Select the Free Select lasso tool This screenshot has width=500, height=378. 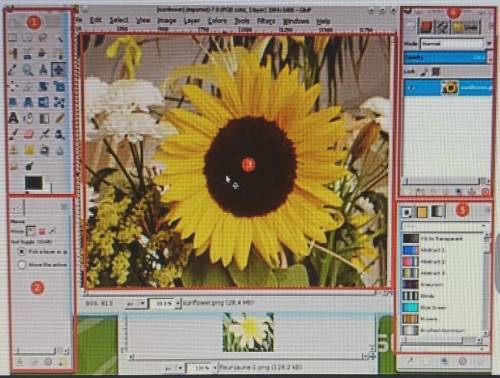pos(42,37)
